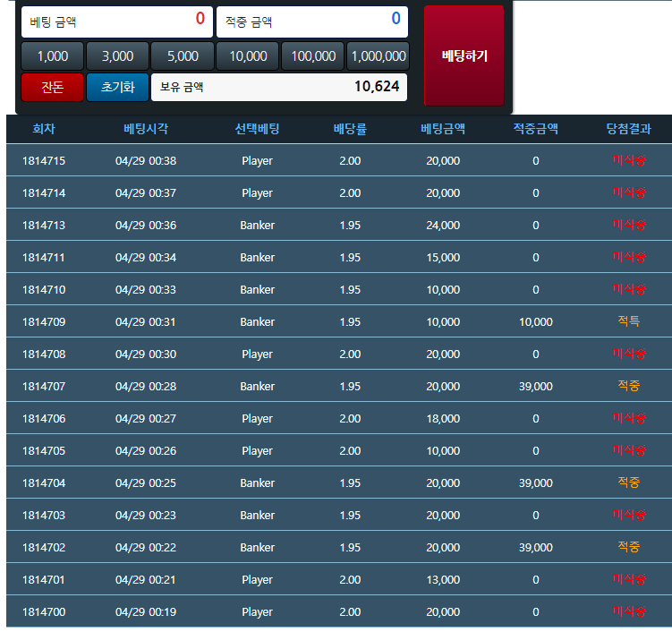The image size is (672, 632).
Task: Click bet amount 18,000 in round 1814706
Action: tap(443, 418)
